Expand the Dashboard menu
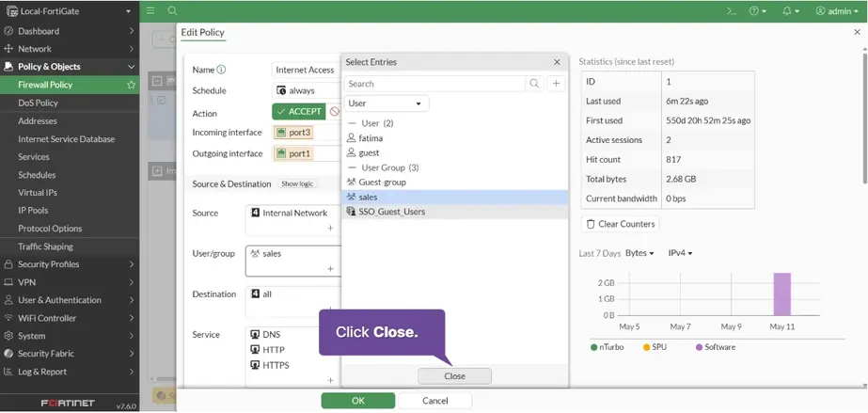Screen dimensions: 868x413 (70, 31)
